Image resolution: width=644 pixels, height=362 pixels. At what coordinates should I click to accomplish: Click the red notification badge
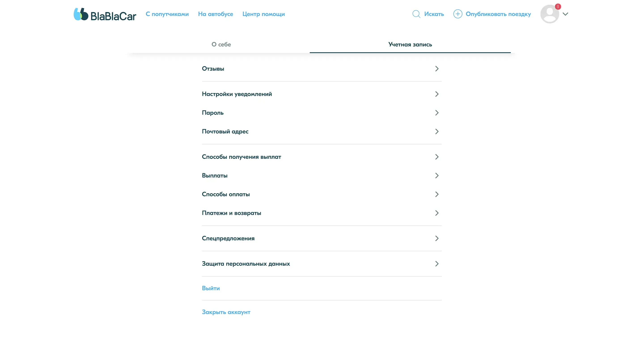coord(558,7)
